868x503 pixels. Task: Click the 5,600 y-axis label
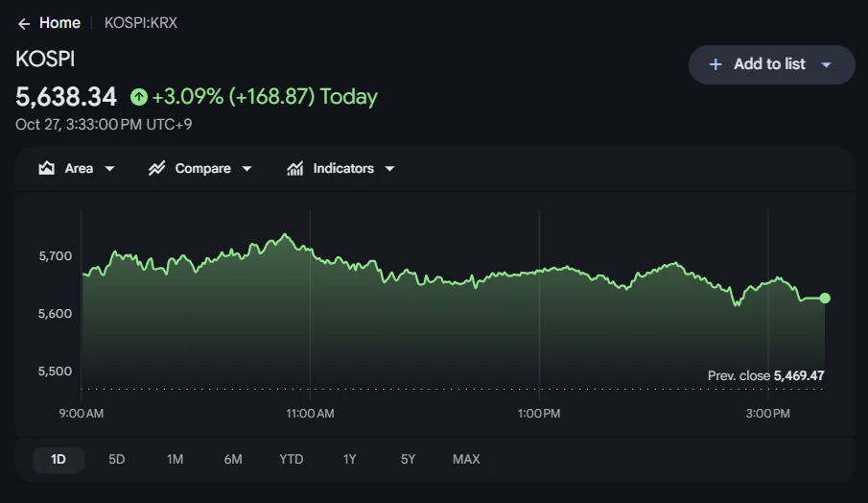(56, 314)
